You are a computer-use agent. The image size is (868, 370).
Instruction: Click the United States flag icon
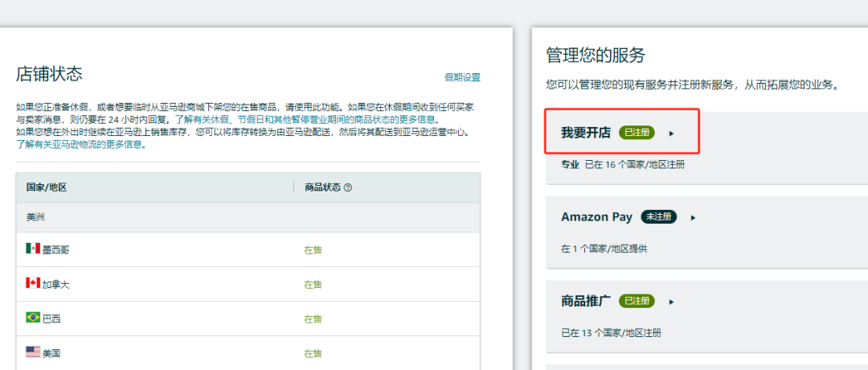(33, 351)
